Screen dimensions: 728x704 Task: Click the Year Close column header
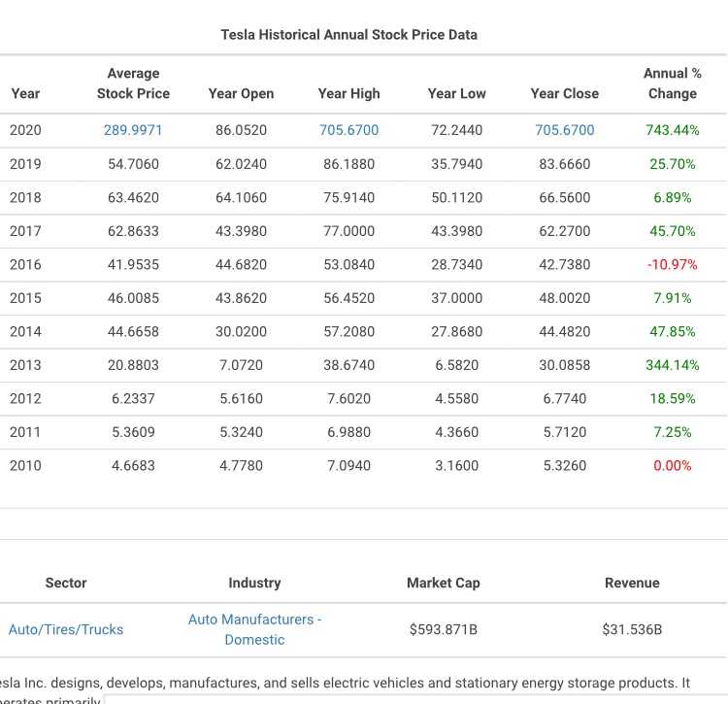click(x=565, y=94)
